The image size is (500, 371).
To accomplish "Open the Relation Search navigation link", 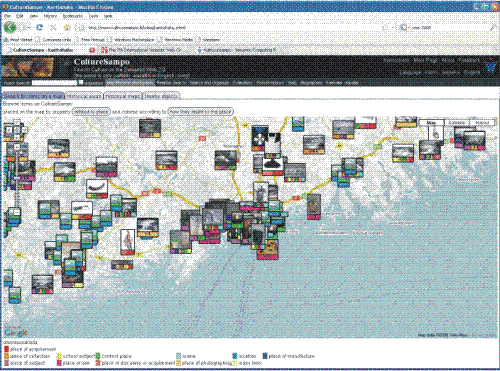I will pyautogui.click(x=171, y=83).
